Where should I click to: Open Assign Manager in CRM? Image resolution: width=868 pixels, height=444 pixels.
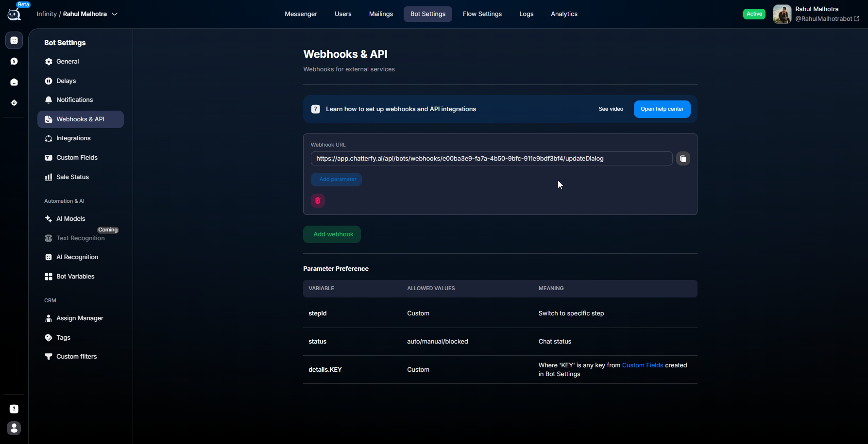click(81, 318)
